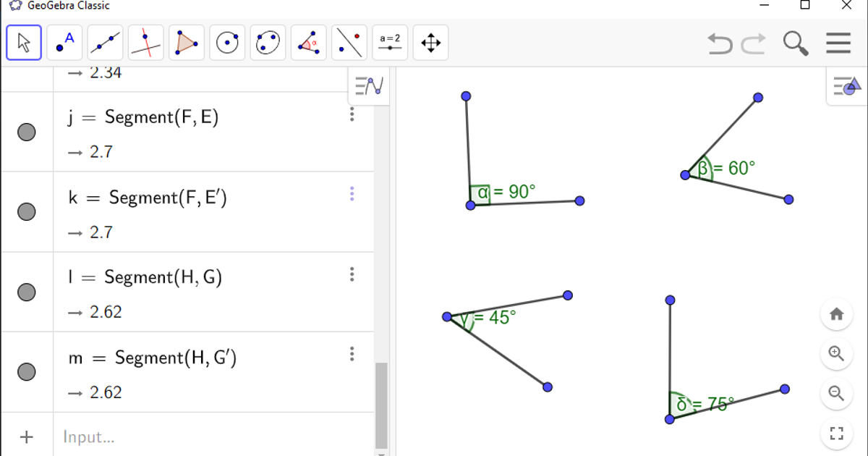The image size is (868, 456).
Task: Choose the Line tool
Action: 105,43
